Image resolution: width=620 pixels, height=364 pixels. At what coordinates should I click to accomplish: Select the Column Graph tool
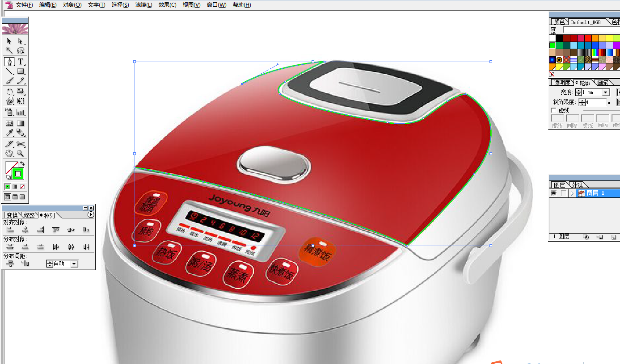(21, 112)
